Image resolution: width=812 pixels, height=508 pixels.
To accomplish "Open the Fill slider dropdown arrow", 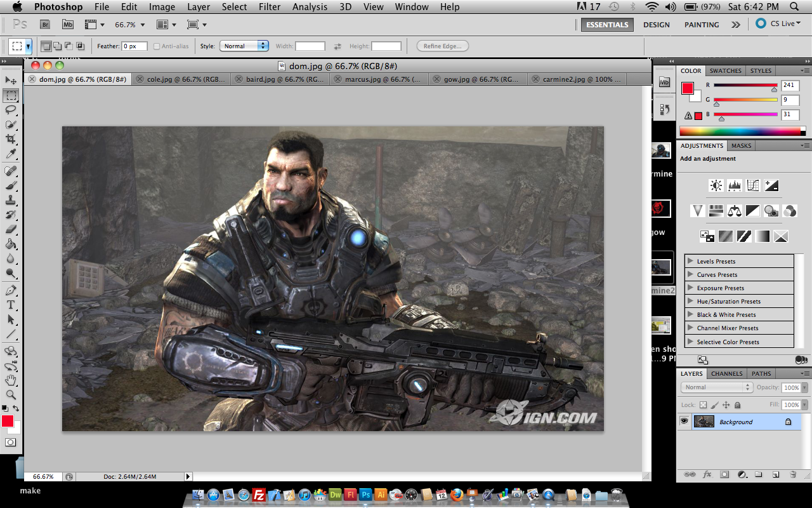I will [x=805, y=404].
